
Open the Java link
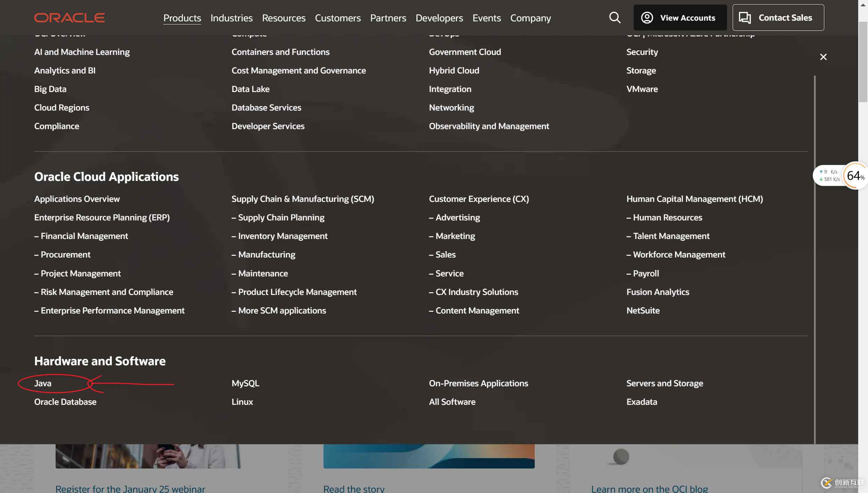pos(43,383)
